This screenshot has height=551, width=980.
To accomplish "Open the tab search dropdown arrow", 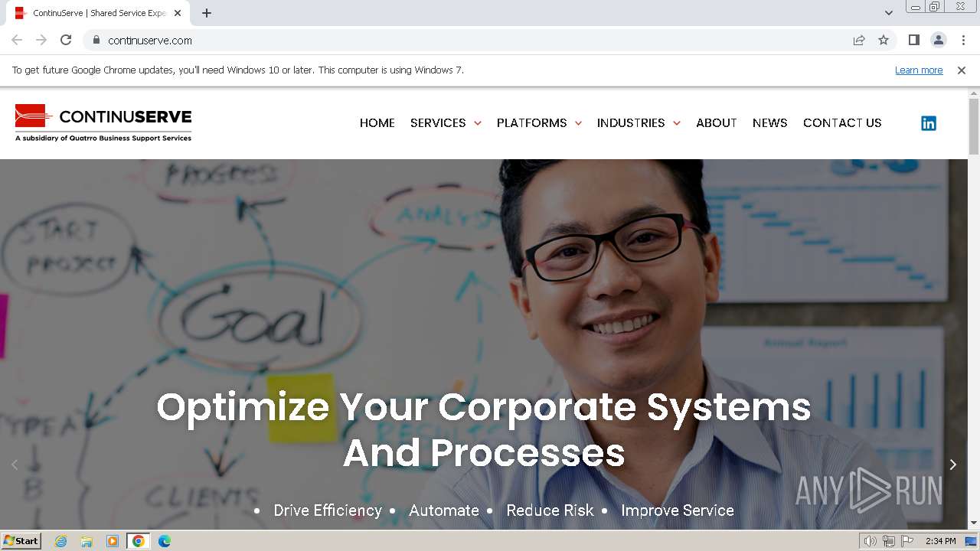I will tap(889, 13).
